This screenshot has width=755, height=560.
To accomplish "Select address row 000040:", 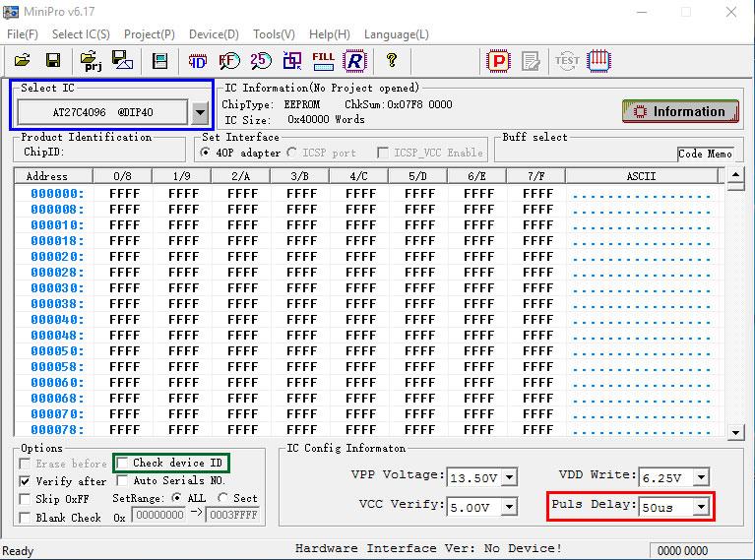I will coord(57,319).
